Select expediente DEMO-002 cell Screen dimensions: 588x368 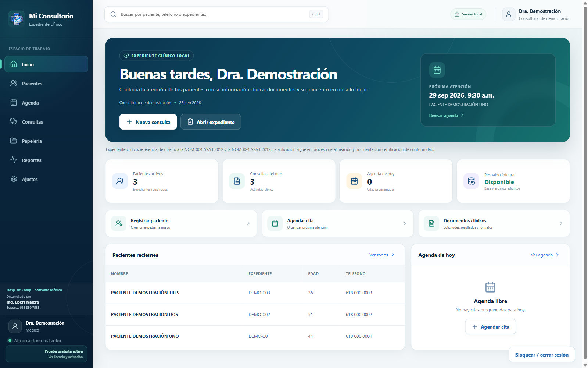(x=259, y=315)
